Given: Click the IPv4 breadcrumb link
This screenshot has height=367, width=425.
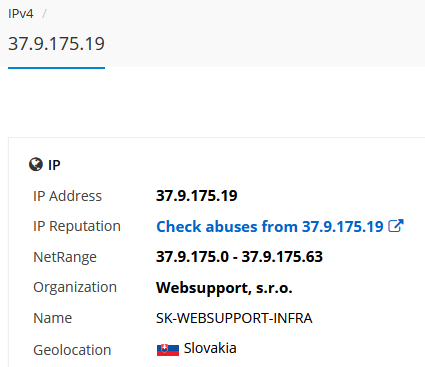Looking at the screenshot, I should 21,14.
